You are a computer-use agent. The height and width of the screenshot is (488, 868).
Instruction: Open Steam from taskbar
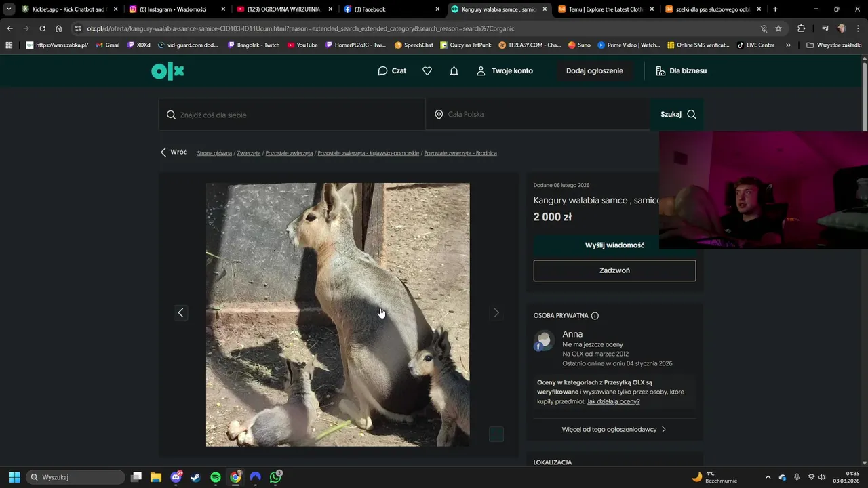[195, 477]
